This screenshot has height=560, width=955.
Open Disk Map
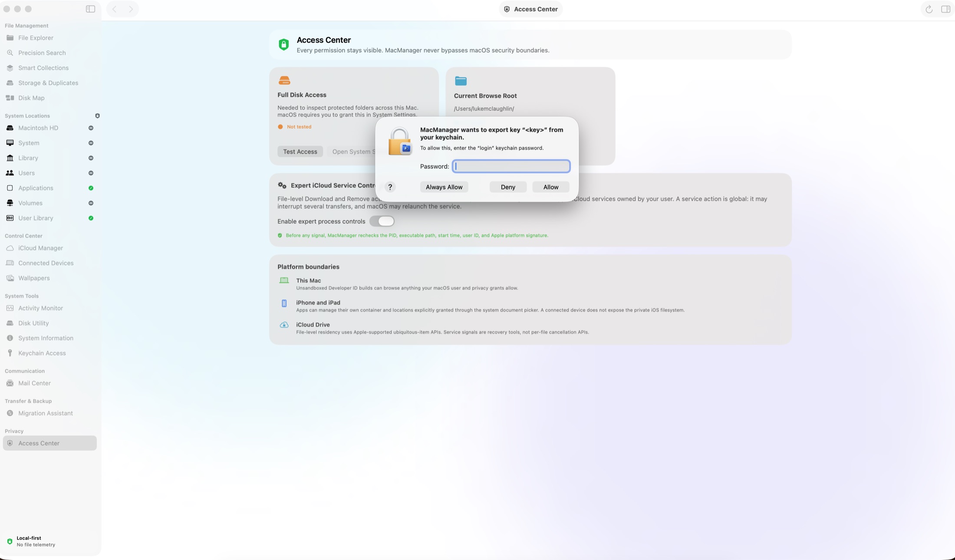(x=49, y=98)
